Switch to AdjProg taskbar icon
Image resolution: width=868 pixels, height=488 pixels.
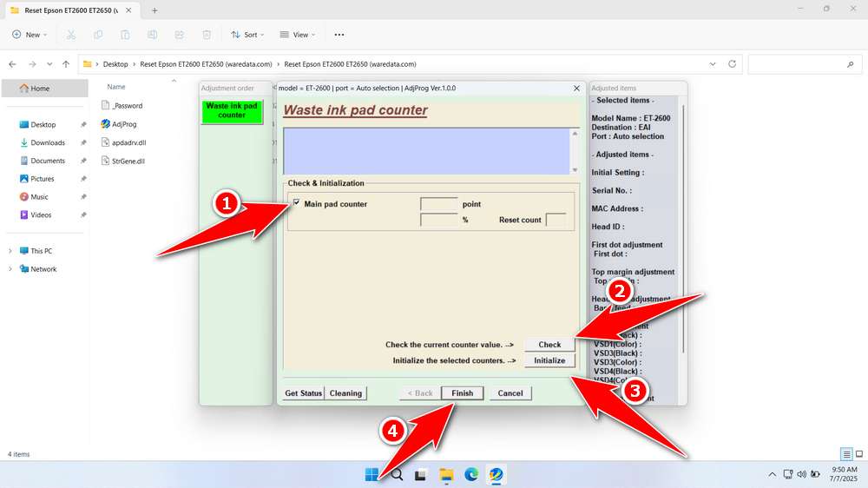[x=496, y=475]
